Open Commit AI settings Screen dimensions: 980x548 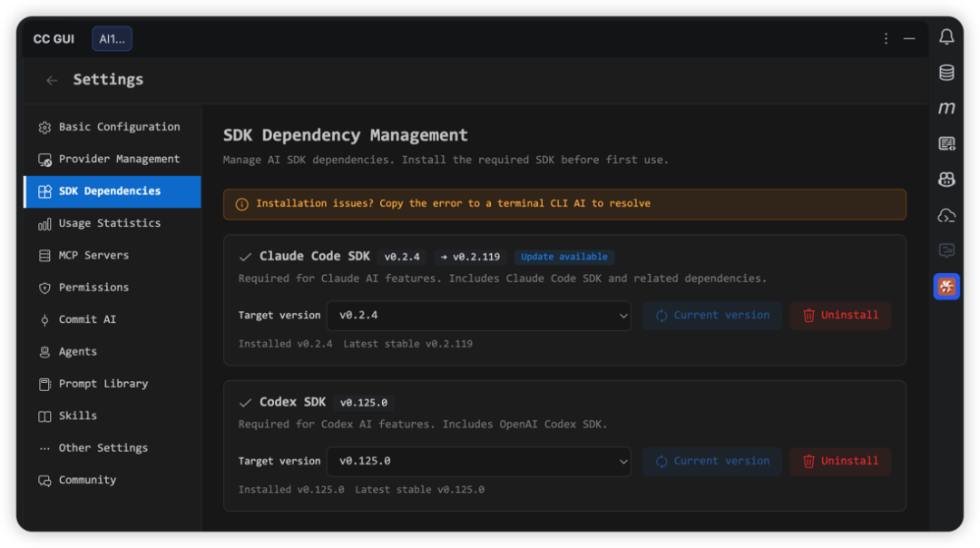[113, 319]
